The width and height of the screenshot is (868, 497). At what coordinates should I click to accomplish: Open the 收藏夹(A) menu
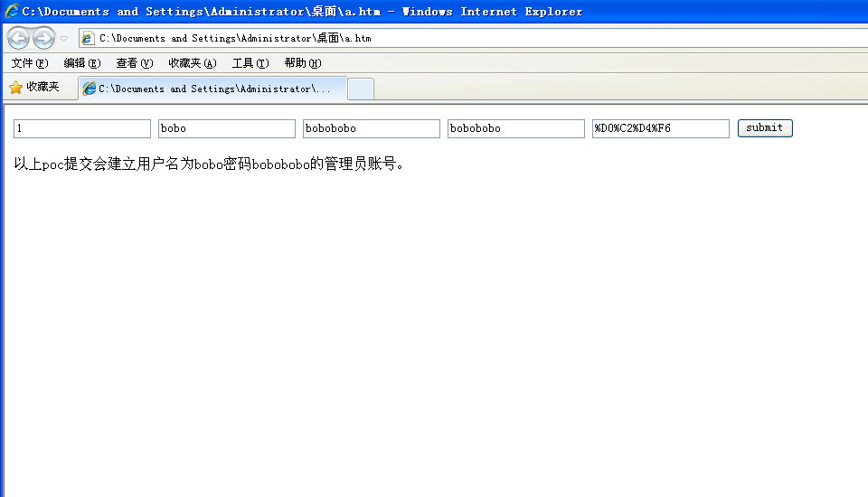click(192, 63)
